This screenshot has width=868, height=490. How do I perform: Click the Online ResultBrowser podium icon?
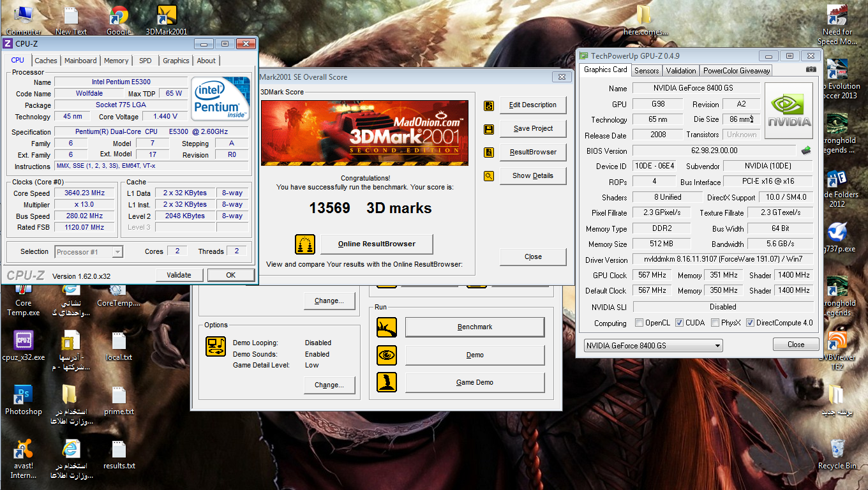[x=305, y=244]
